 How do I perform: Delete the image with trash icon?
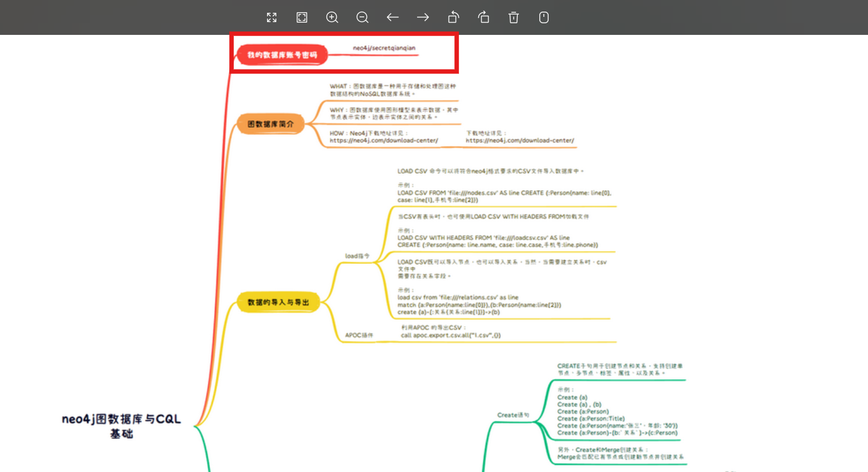coord(514,17)
